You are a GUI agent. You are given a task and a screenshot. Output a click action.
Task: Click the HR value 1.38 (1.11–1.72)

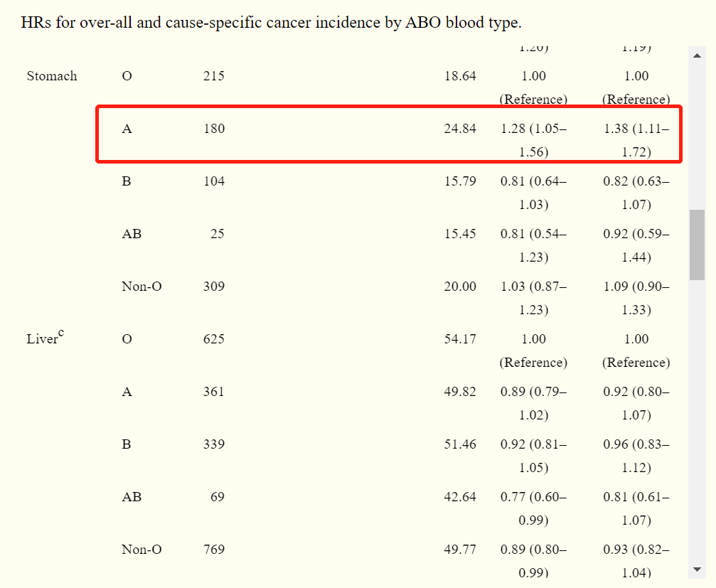(636, 140)
